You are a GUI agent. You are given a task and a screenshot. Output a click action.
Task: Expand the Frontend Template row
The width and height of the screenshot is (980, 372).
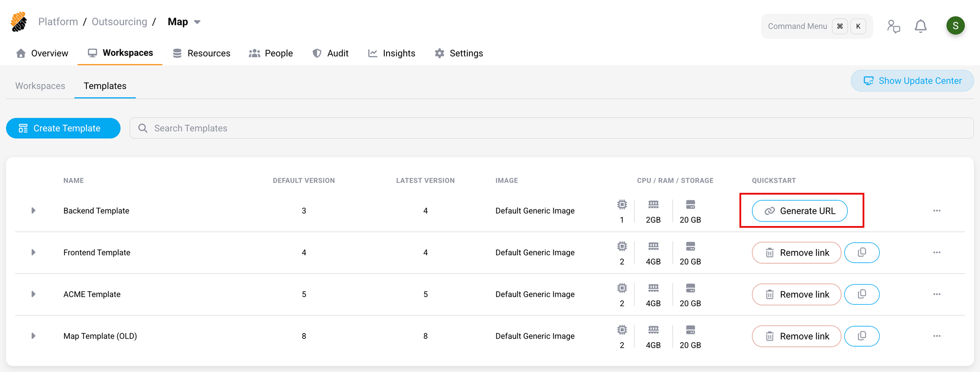(33, 252)
